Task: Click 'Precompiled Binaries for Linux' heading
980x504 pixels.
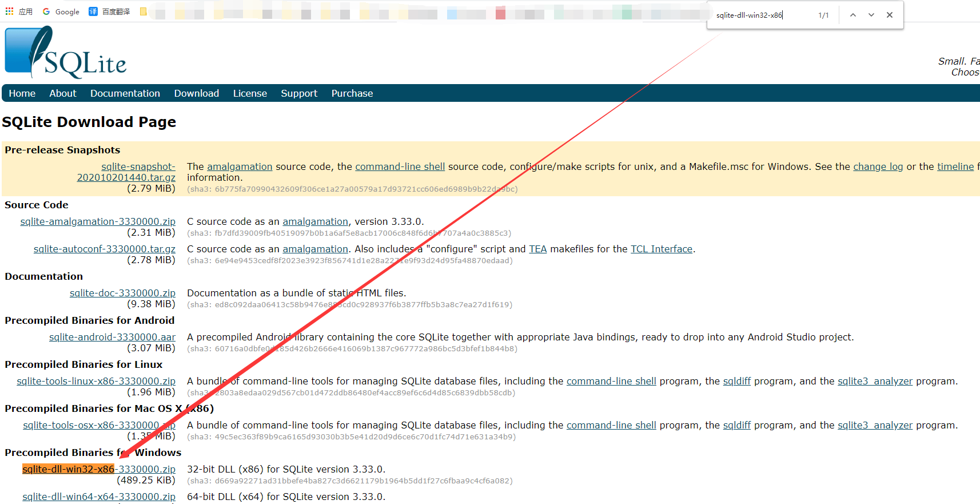Action: pos(83,364)
